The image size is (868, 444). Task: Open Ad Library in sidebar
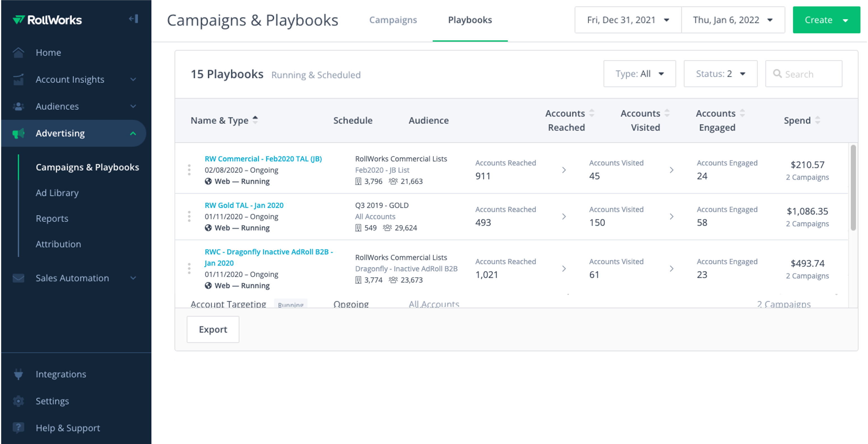point(57,193)
